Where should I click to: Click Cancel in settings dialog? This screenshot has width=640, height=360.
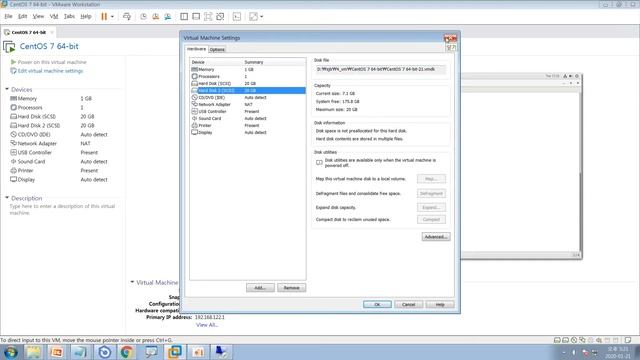pyautogui.click(x=409, y=304)
